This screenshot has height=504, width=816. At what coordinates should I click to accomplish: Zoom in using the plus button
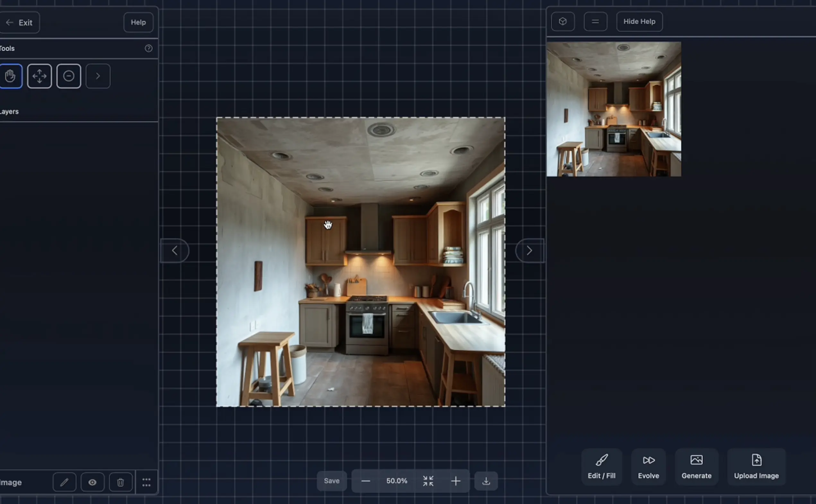click(456, 481)
